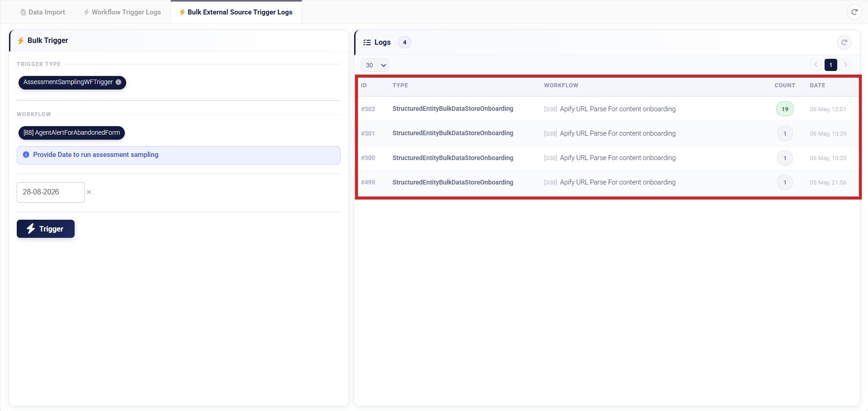The height and width of the screenshot is (411, 868).
Task: Open Workflow Trigger Logs tab
Action: 122,12
